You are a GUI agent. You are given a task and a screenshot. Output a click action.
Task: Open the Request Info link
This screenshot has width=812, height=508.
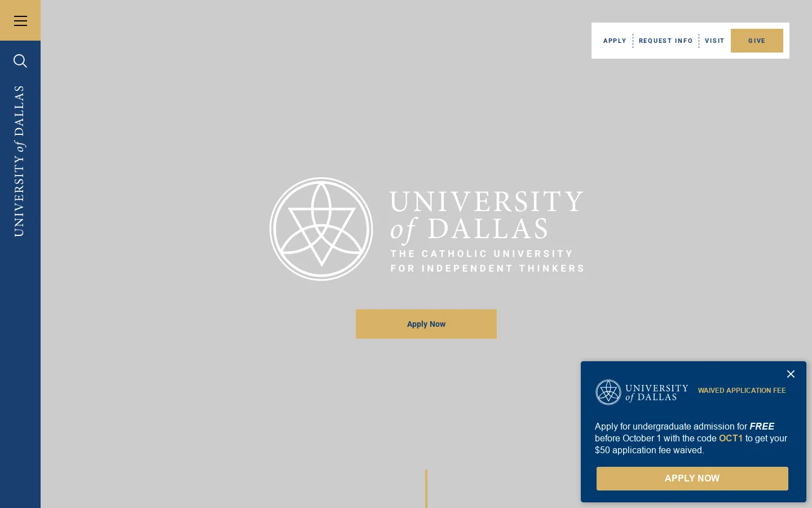666,41
